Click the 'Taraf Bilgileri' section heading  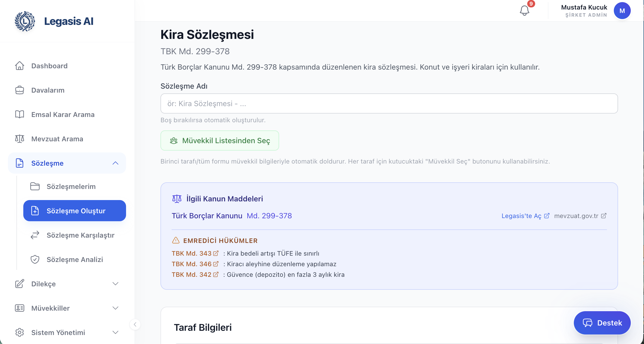coord(203,327)
